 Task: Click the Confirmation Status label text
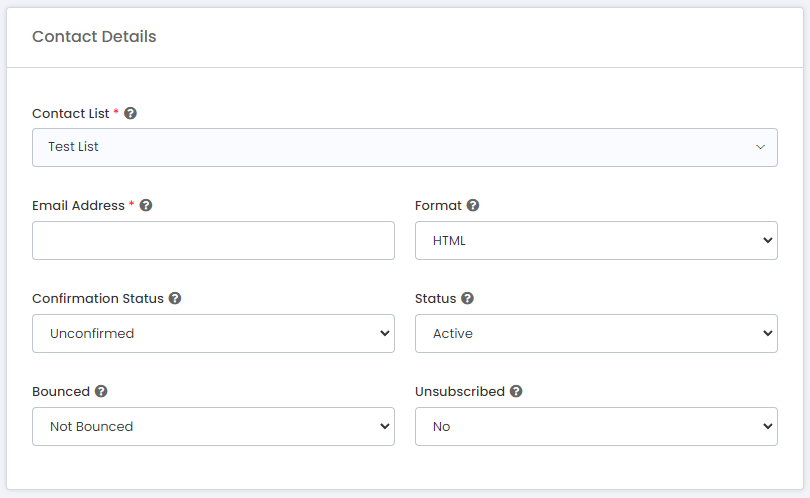point(97,298)
